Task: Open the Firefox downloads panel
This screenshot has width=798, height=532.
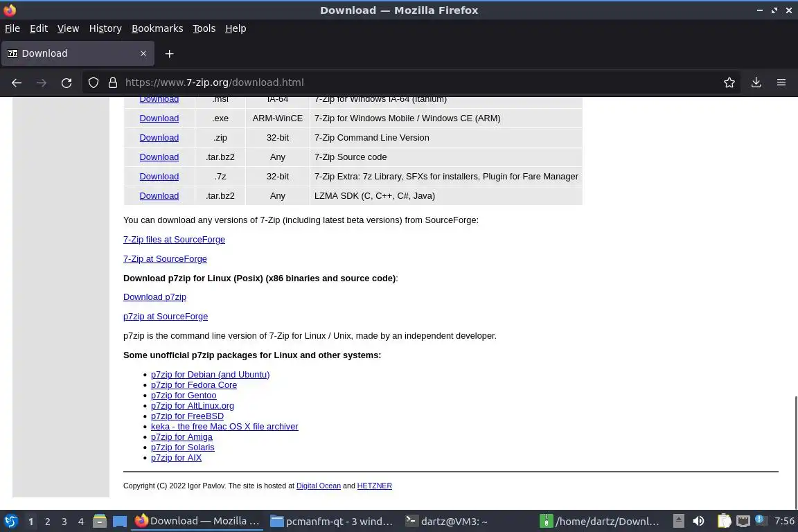Action: [x=756, y=82]
